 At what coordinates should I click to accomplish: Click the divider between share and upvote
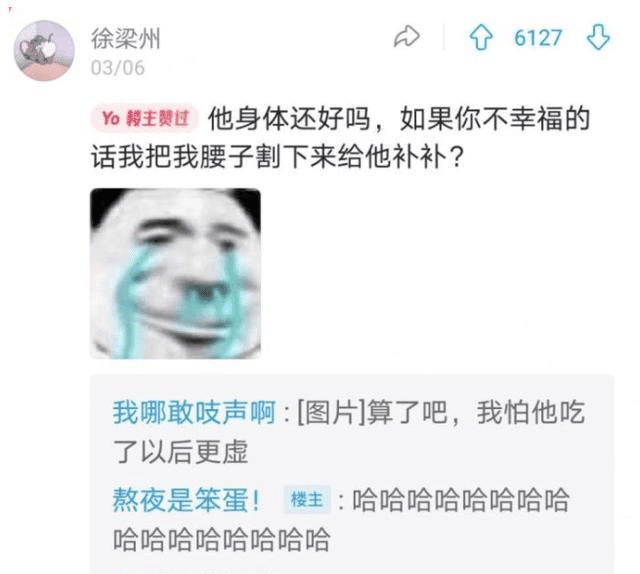click(444, 37)
